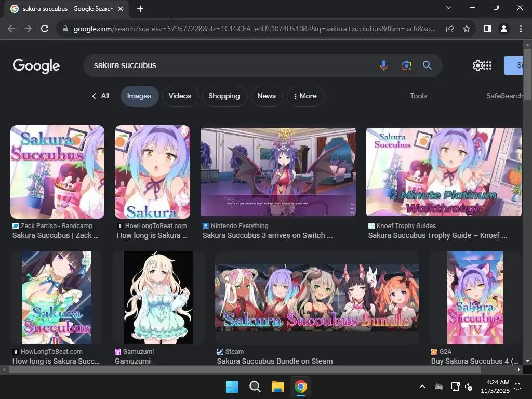Open the Sakura Succubus Bundle Steam image
Screen dimensions: 532x399
317,298
